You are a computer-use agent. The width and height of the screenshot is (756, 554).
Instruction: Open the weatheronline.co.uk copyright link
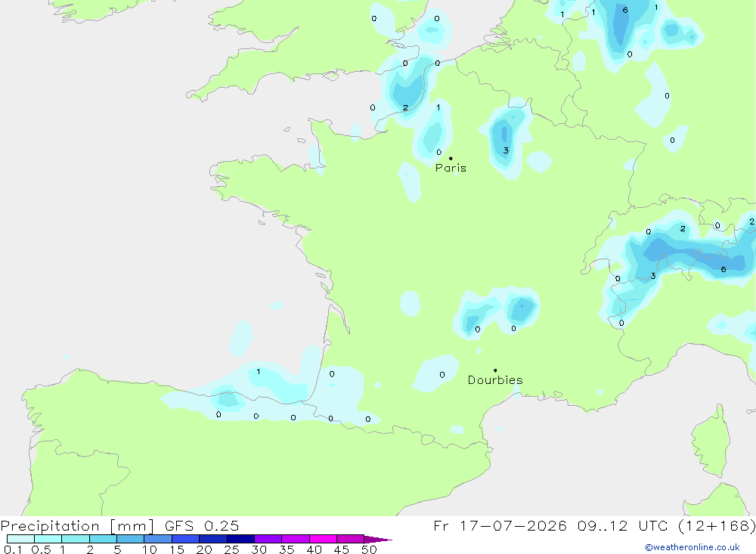(692, 547)
